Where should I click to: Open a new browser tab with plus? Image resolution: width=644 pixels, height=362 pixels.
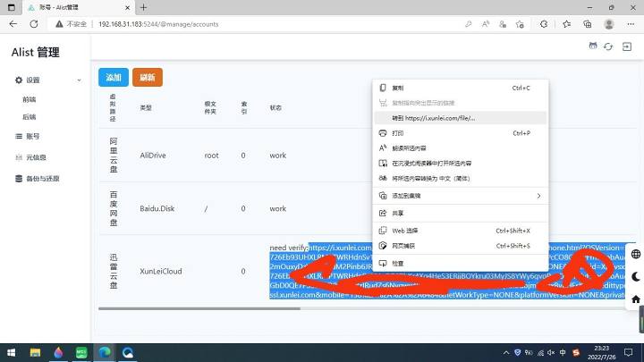point(143,7)
